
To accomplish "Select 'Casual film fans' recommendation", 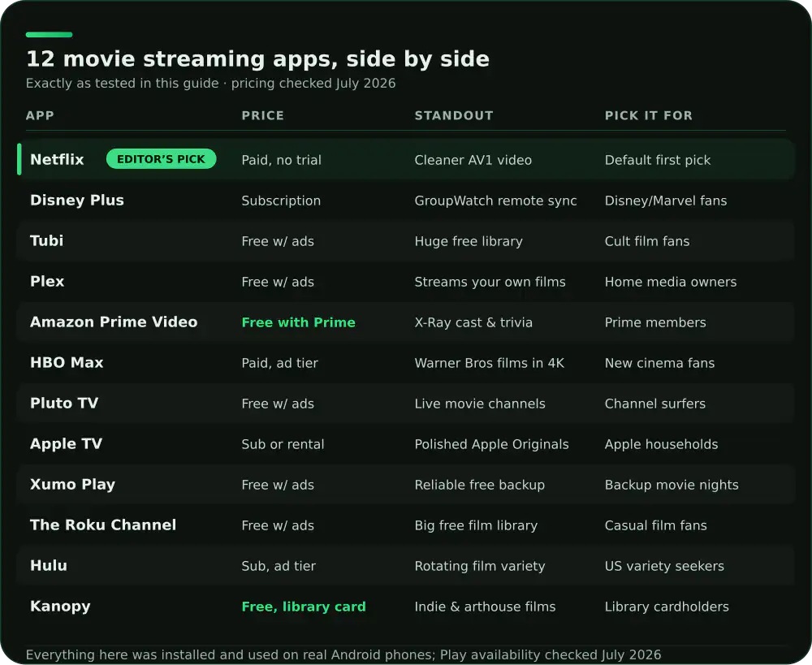I will tap(656, 525).
